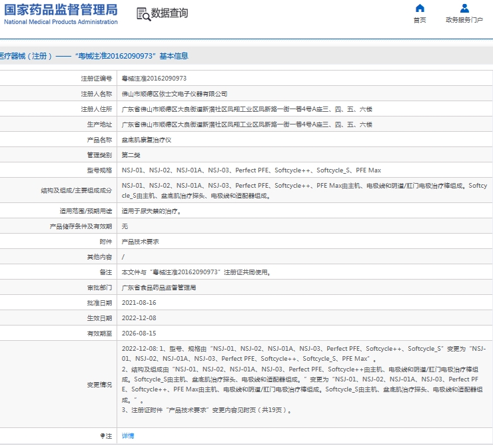The width and height of the screenshot is (493, 448).
Task: Click the 附件 row label
Action: click(106, 242)
